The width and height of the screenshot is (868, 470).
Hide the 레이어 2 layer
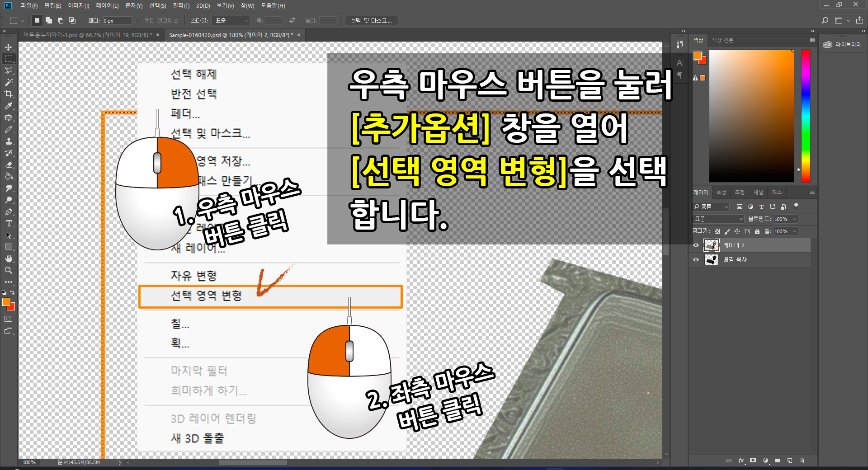click(696, 245)
